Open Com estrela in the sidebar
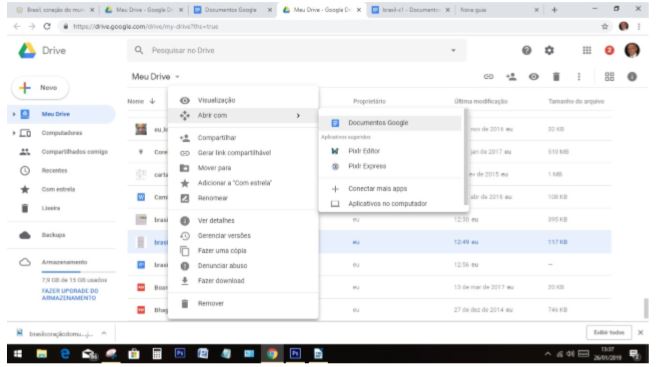Screen dimensions: 658x367 (x=58, y=190)
